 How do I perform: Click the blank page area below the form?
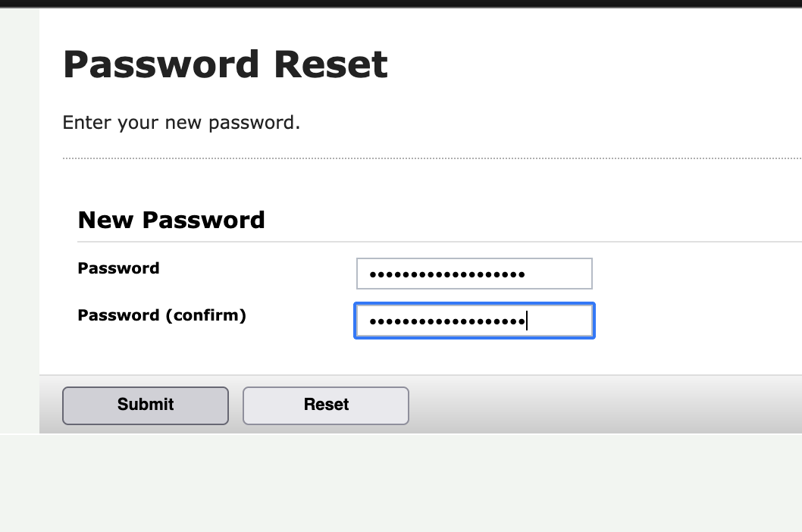(x=401, y=485)
